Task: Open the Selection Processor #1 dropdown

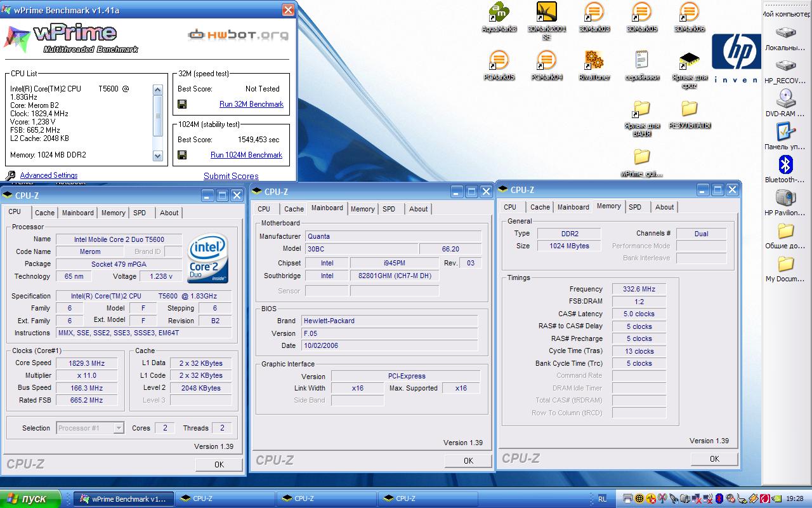Action: tap(119, 428)
